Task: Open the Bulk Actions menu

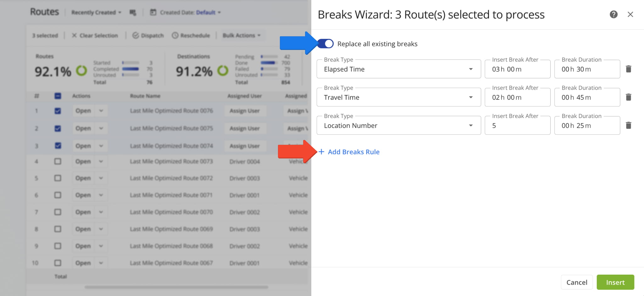Action: tap(241, 36)
